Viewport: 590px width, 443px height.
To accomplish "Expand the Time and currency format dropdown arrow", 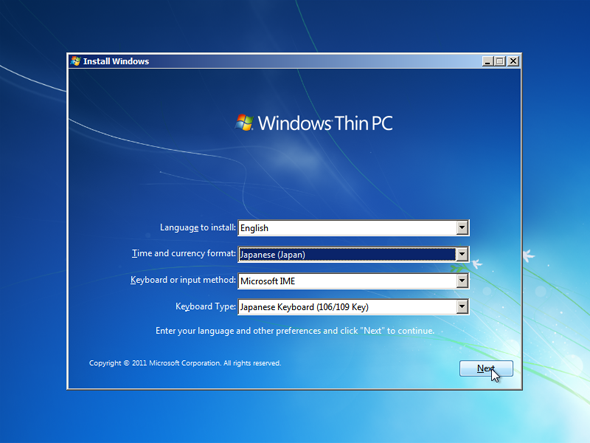I will [x=462, y=254].
